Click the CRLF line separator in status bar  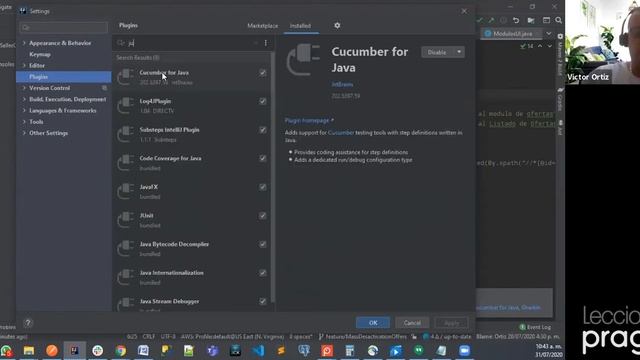click(148, 337)
